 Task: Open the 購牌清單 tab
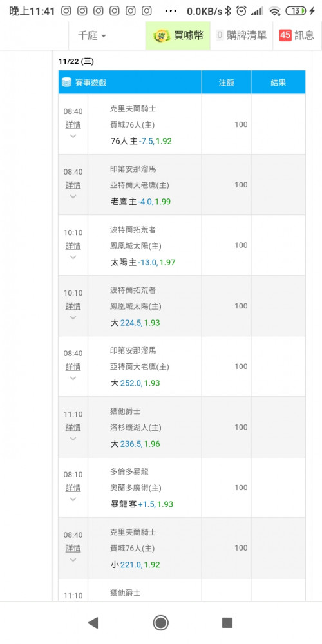(241, 35)
